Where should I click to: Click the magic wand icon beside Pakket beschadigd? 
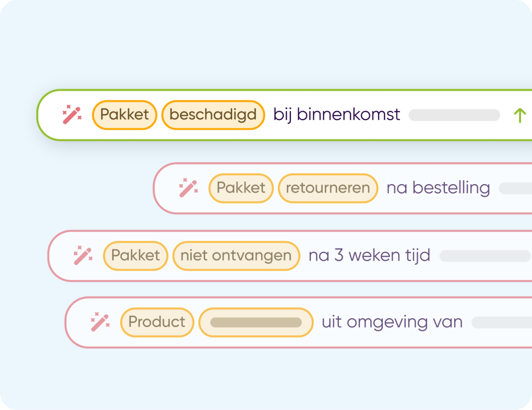click(x=72, y=115)
